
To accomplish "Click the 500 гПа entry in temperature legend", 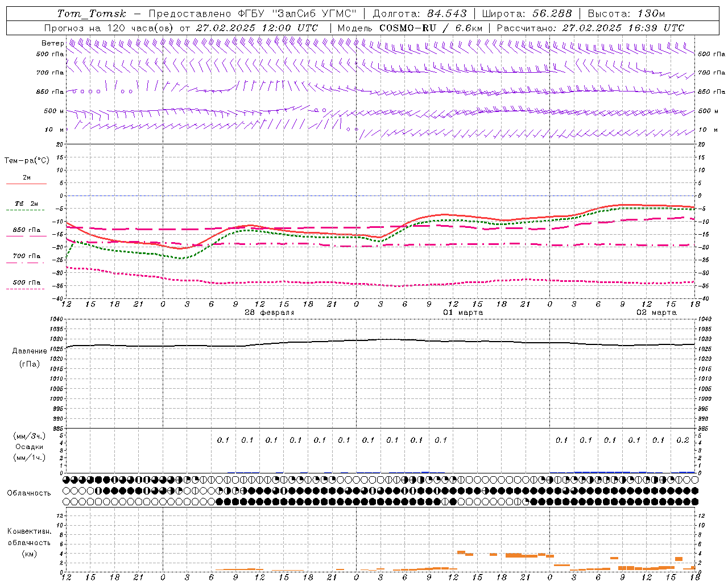I will (x=27, y=282).
